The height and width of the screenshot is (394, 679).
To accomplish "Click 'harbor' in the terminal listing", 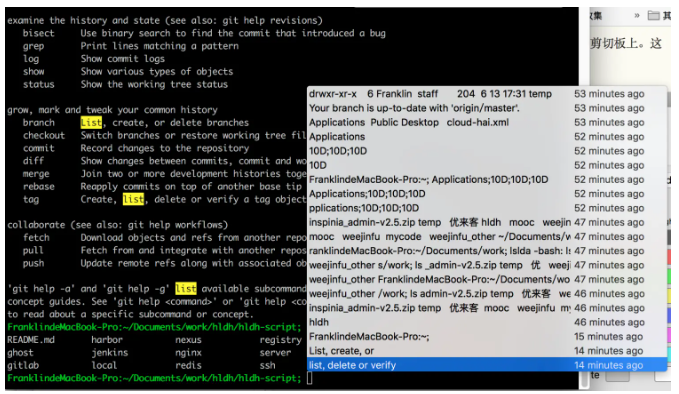I will [107, 340].
